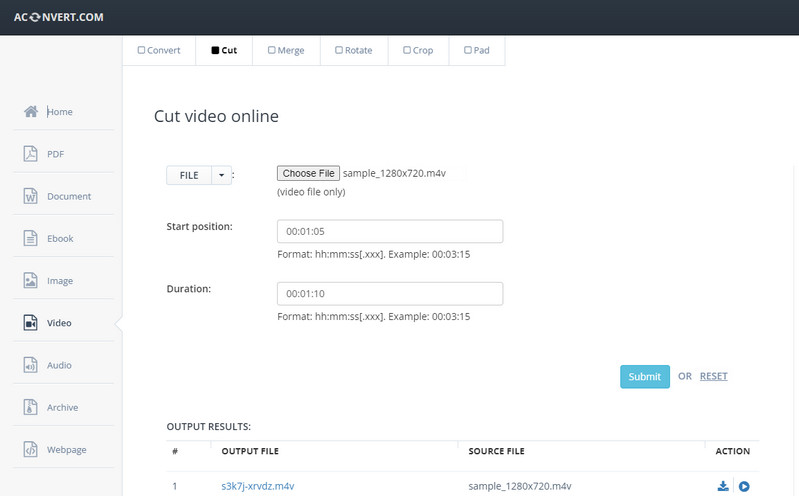Download the s3k7j-xrvdz.m4v output file
Viewport: 799px width, 496px height.
click(x=723, y=487)
